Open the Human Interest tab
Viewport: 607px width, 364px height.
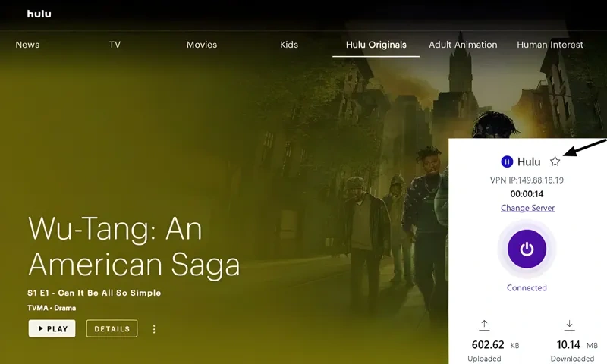coord(549,45)
